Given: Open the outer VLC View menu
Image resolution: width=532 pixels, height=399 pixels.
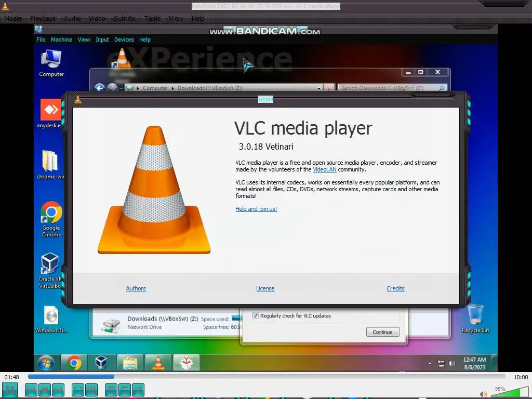Looking at the screenshot, I should (x=176, y=18).
